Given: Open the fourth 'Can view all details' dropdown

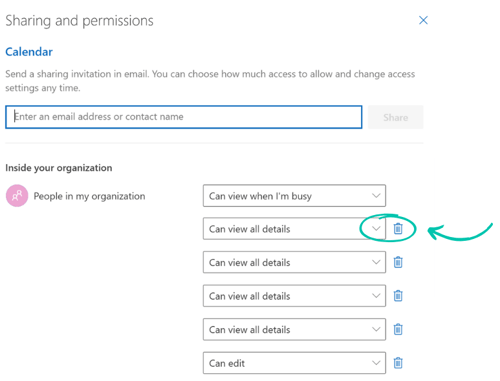Looking at the screenshot, I should coord(294,329).
